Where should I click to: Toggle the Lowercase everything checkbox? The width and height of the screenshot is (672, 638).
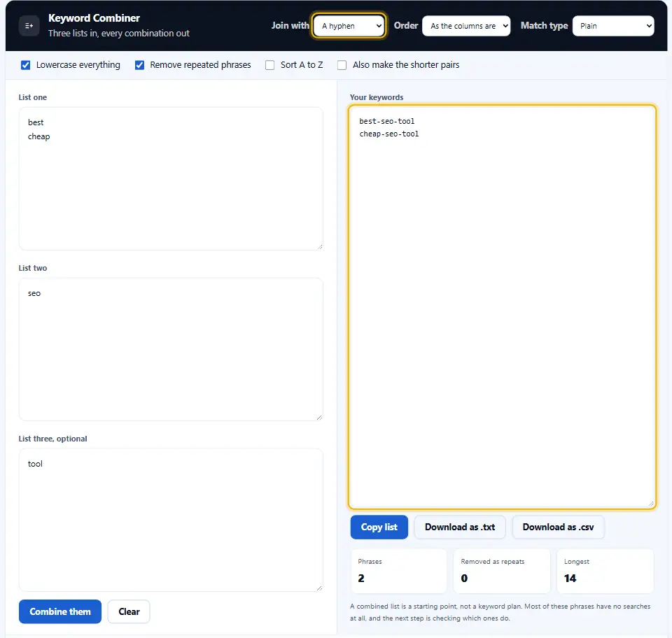26,65
